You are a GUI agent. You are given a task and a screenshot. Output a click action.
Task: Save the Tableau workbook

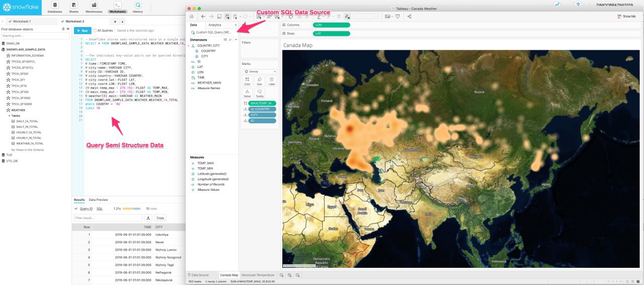click(x=219, y=17)
